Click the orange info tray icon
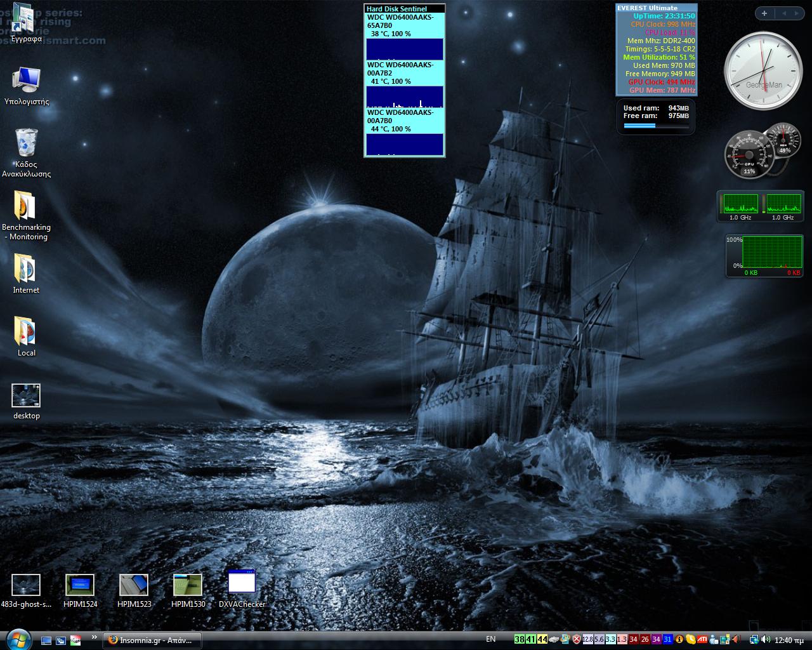The width and height of the screenshot is (812, 650). 679,639
